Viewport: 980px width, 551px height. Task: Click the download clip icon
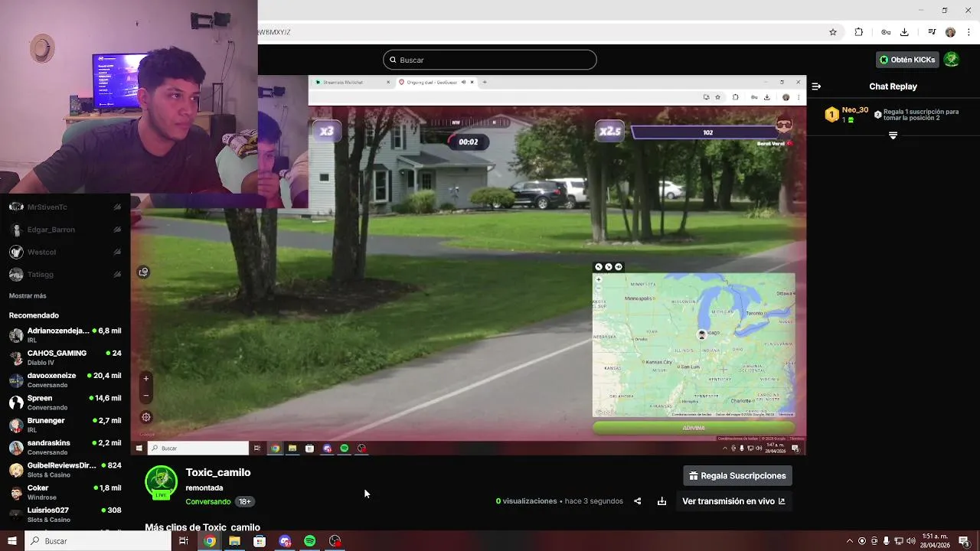(x=661, y=501)
